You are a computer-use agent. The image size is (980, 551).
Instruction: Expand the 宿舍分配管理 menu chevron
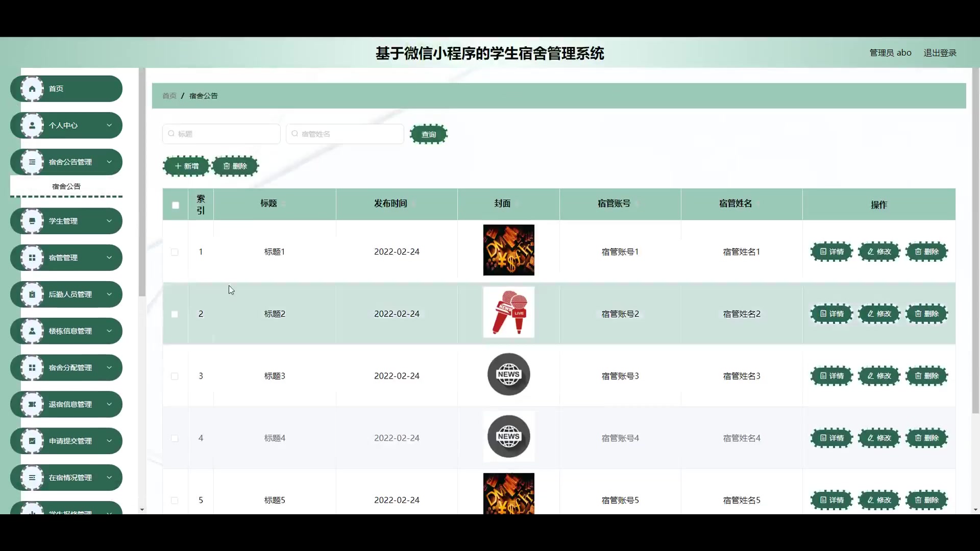point(109,367)
